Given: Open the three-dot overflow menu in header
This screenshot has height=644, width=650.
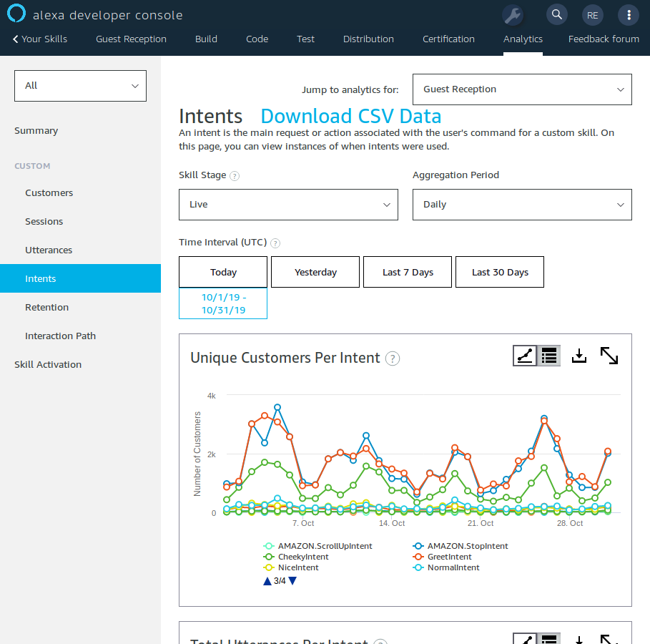Looking at the screenshot, I should point(627,14).
